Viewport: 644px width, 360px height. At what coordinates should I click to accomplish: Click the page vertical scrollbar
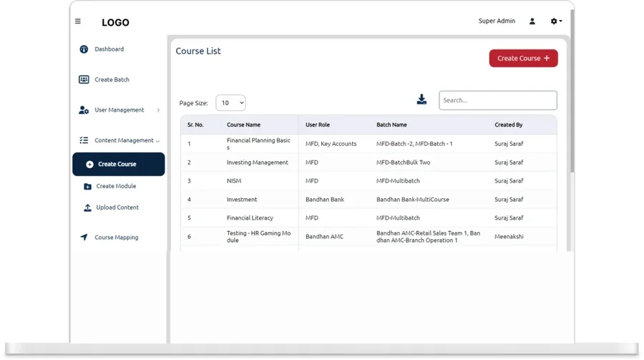coord(572,90)
